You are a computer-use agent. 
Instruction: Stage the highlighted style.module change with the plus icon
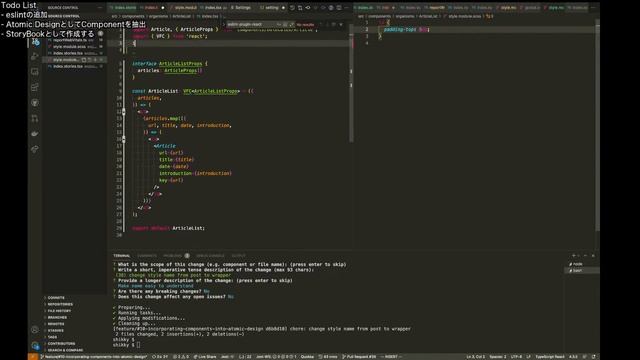(x=96, y=60)
